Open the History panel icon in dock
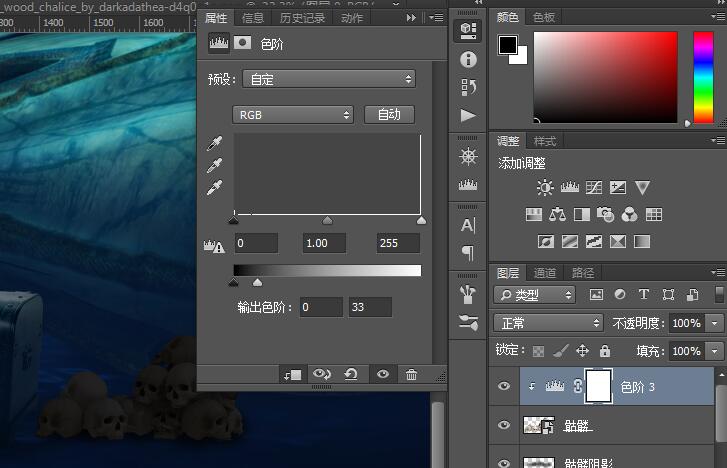Screen dimensions: 727x468 point(468,87)
